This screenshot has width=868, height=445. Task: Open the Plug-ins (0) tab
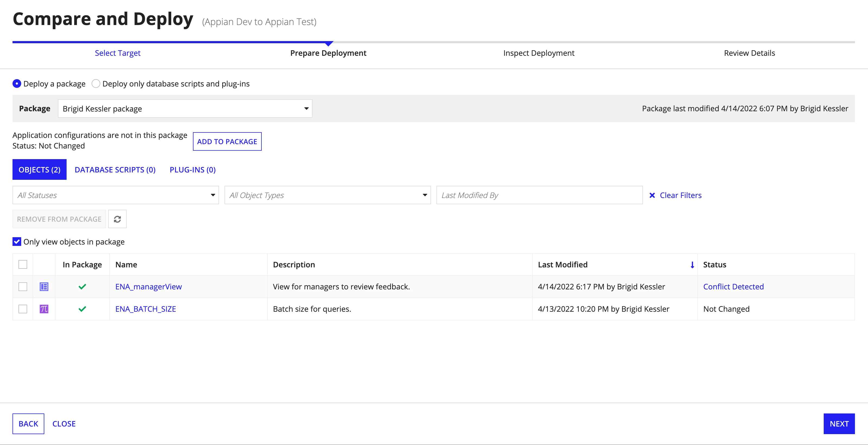[x=193, y=169]
